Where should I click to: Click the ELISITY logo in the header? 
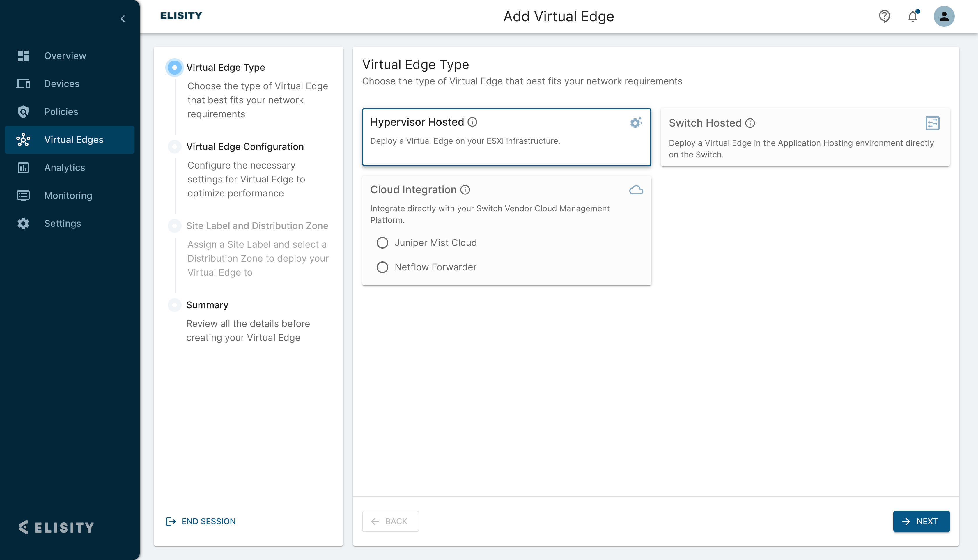[181, 15]
